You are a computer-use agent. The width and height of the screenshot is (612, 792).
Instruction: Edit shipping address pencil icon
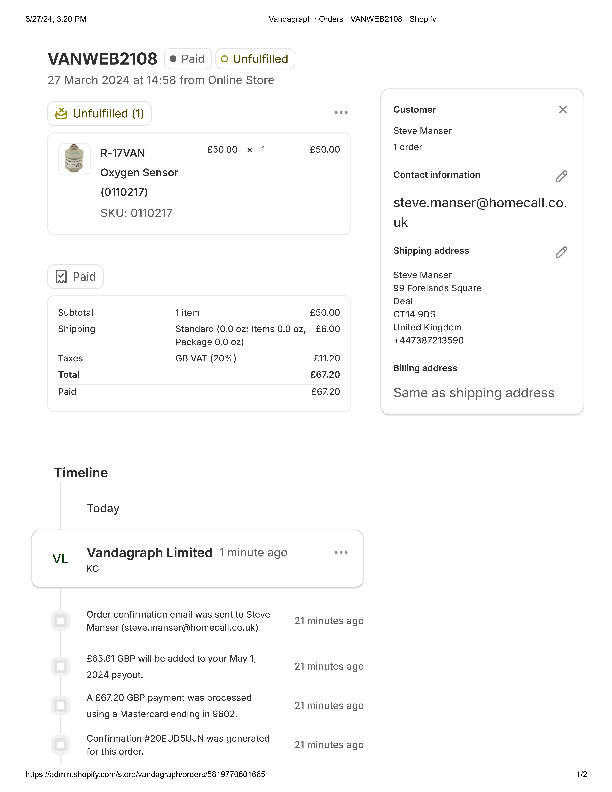click(x=561, y=252)
